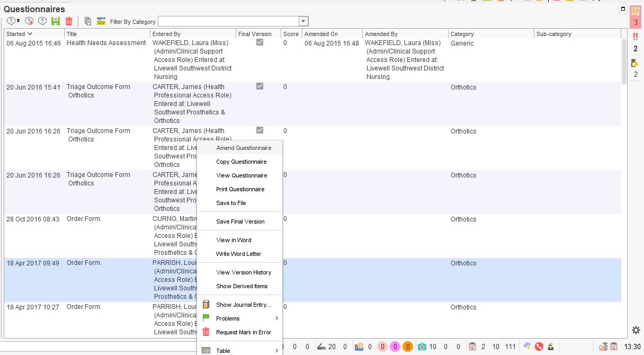Viewport: 644px width, 355px height.
Task: Click the Sub-category column header
Action: coord(577,34)
